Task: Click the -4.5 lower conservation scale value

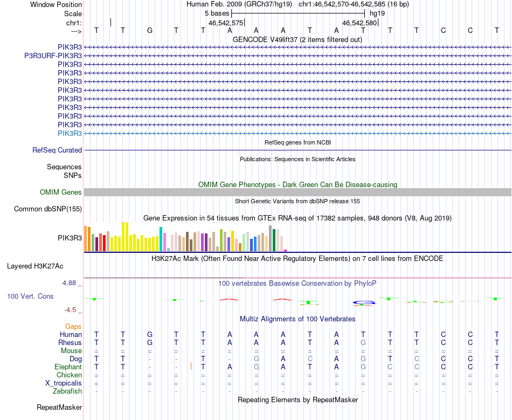Action: [70, 310]
